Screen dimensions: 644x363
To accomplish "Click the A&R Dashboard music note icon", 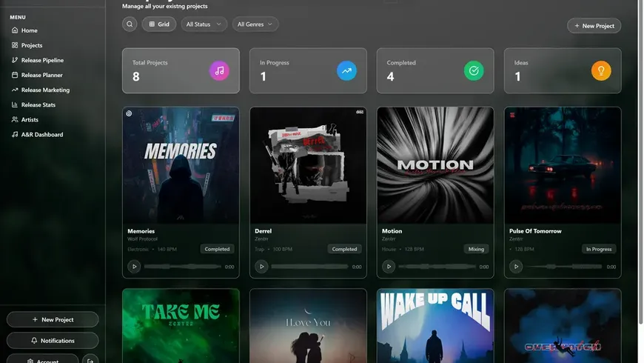I will pyautogui.click(x=15, y=134).
